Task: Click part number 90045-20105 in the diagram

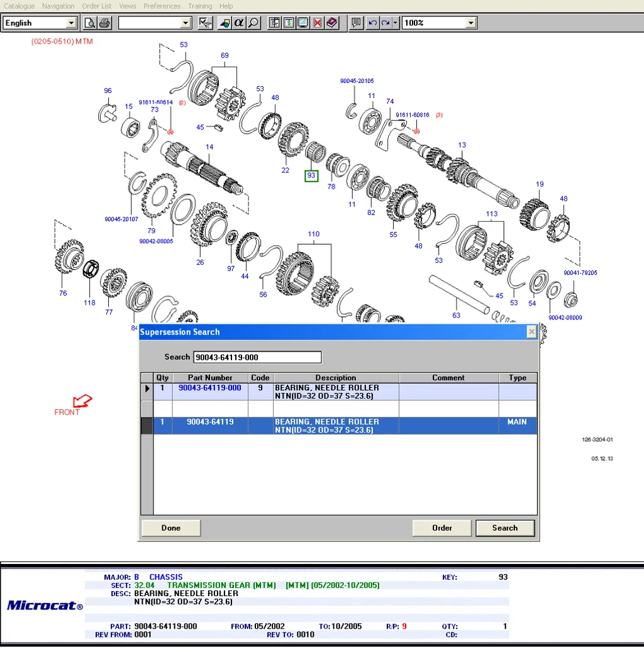Action: [x=357, y=81]
